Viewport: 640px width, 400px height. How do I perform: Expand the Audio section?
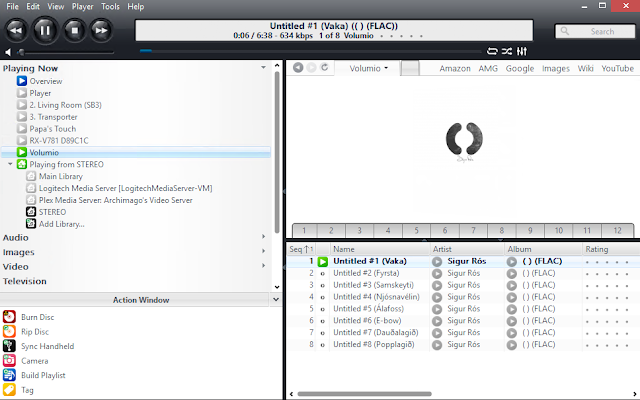[x=263, y=236]
